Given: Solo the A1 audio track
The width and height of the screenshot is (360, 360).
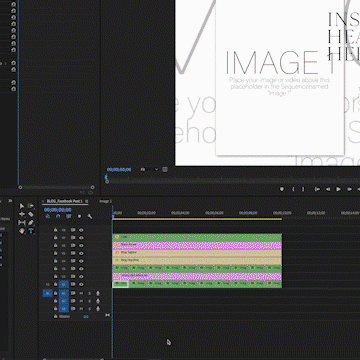Looking at the screenshot, I should [x=89, y=293].
